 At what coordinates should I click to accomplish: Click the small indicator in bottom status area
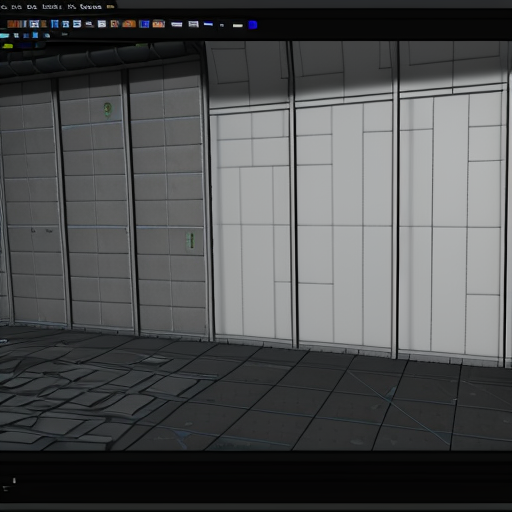click(14, 480)
